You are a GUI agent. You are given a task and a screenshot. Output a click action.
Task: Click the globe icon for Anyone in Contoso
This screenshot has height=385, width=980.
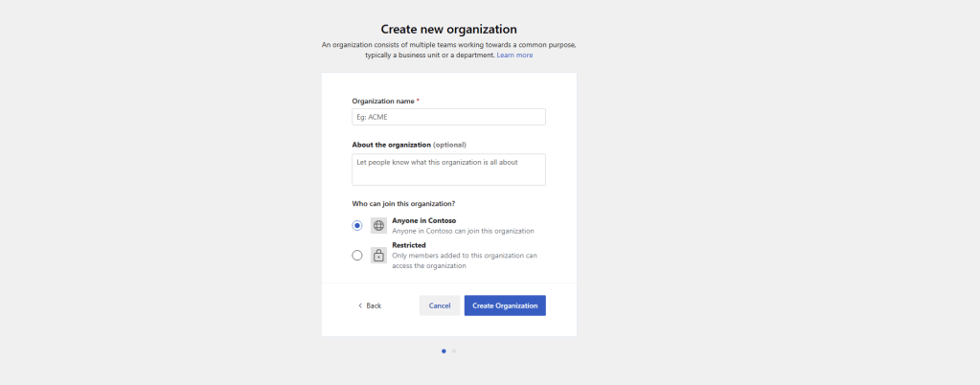[378, 226]
